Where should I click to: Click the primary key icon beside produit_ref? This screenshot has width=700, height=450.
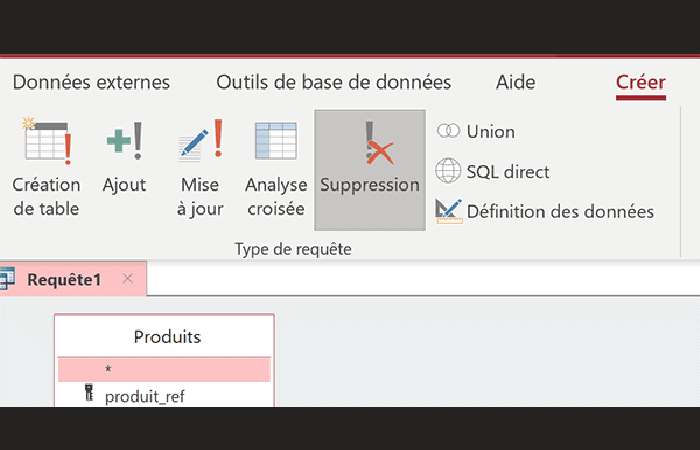pos(89,393)
